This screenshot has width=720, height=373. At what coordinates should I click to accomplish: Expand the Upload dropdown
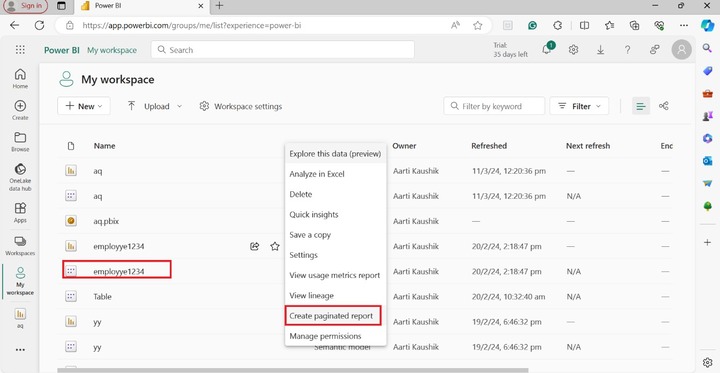click(x=155, y=106)
